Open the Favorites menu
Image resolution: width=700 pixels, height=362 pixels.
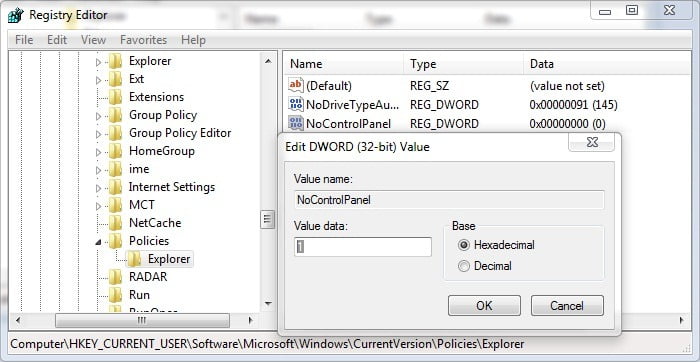pos(143,40)
